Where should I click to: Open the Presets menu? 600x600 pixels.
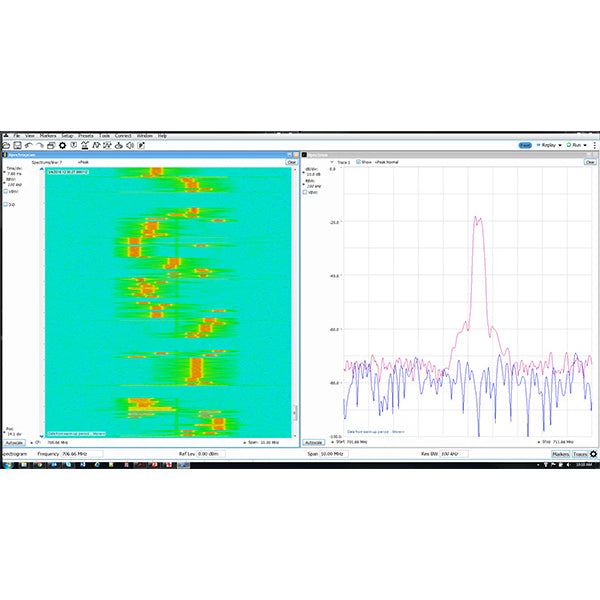click(85, 135)
